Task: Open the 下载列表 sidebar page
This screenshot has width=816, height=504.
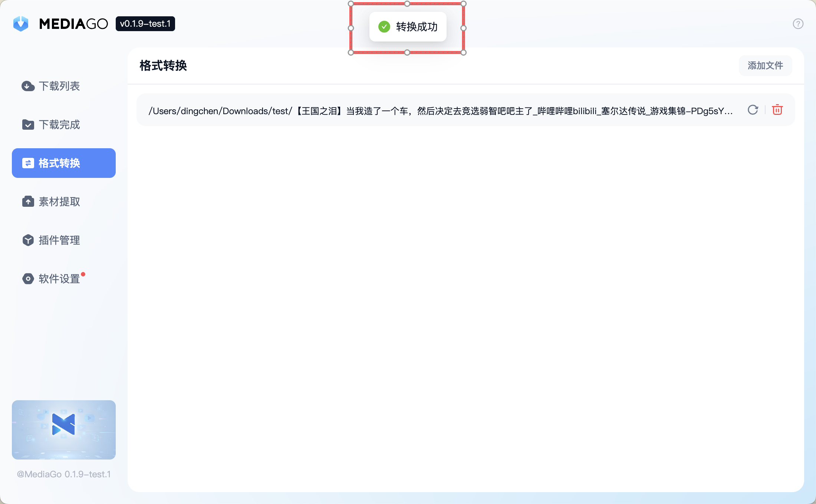Action: coord(59,86)
